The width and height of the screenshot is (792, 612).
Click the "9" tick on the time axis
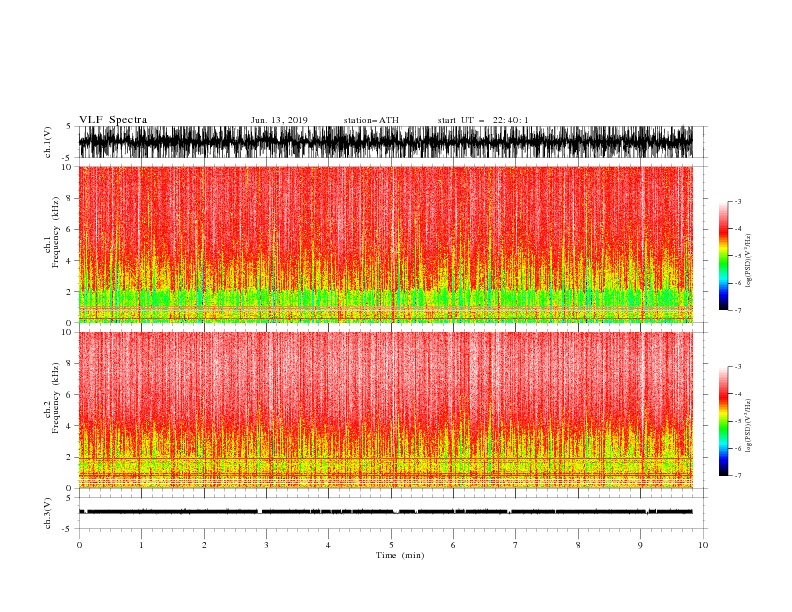coord(640,545)
